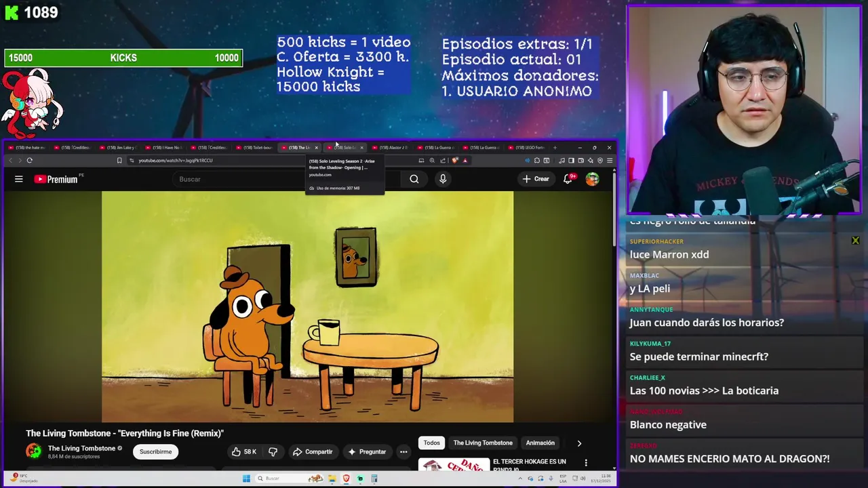Screen dimensions: 868x488
Task: Open The Living Tombstone channel name link
Action: coord(81,449)
